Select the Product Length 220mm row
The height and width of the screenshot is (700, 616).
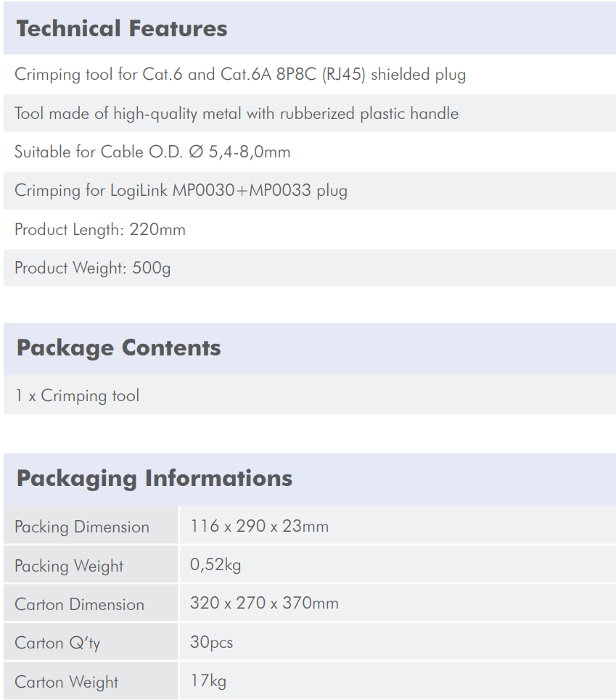[309, 229]
